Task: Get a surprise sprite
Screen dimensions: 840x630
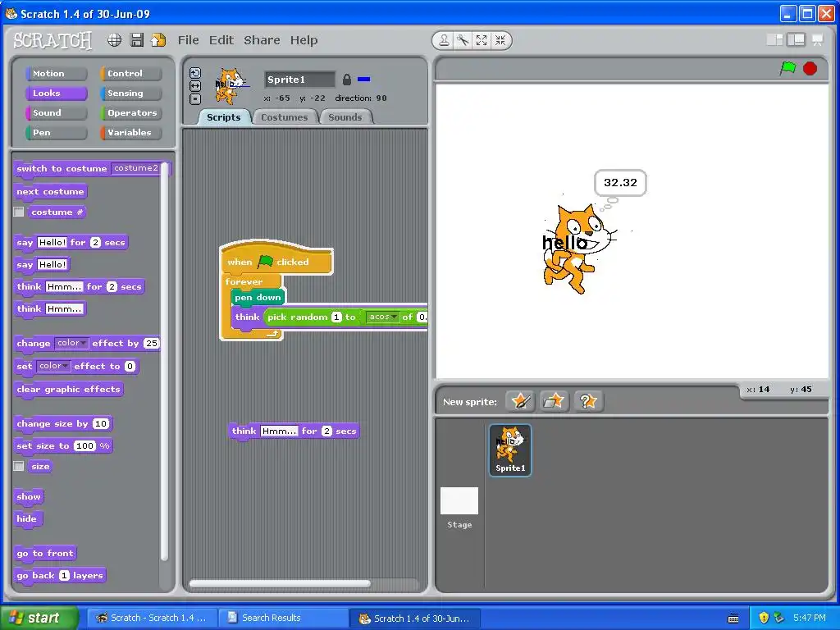Action: point(588,401)
